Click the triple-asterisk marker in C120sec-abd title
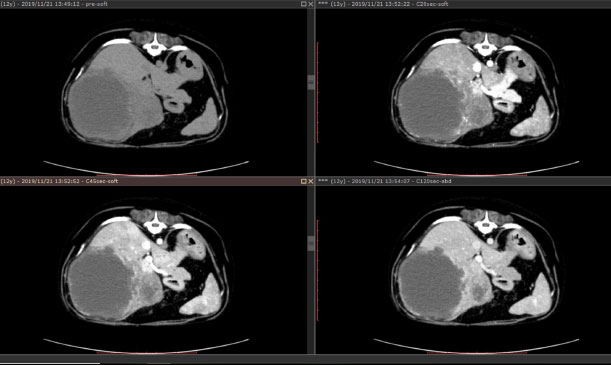Image resolution: width=611 pixels, height=365 pixels. point(322,181)
